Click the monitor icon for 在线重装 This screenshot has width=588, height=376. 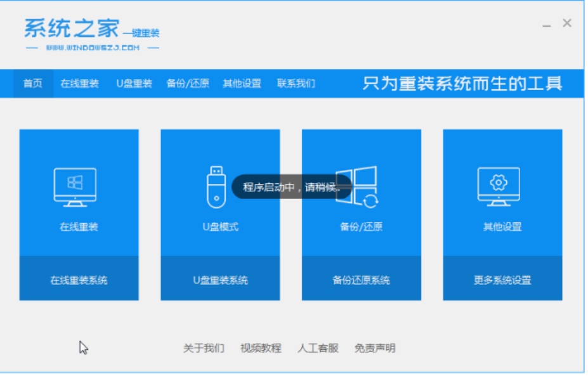[75, 186]
